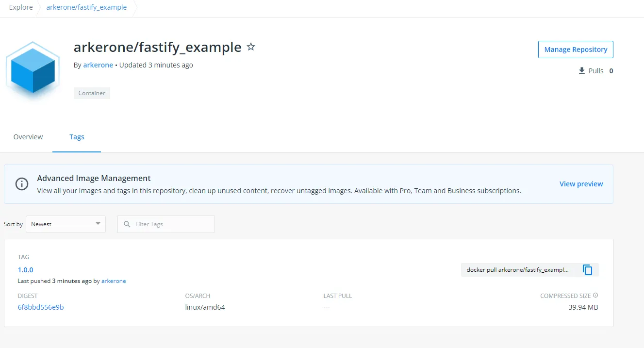Click the Pulls download icon

coord(581,70)
